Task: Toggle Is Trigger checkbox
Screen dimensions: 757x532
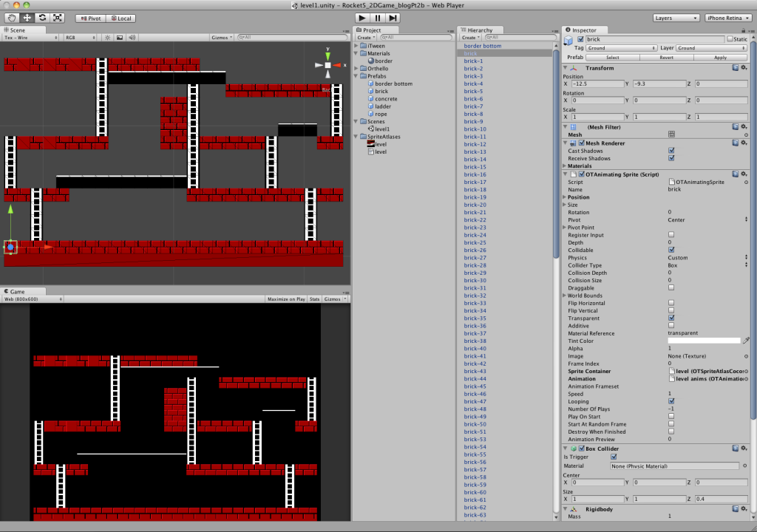Action: click(x=614, y=457)
